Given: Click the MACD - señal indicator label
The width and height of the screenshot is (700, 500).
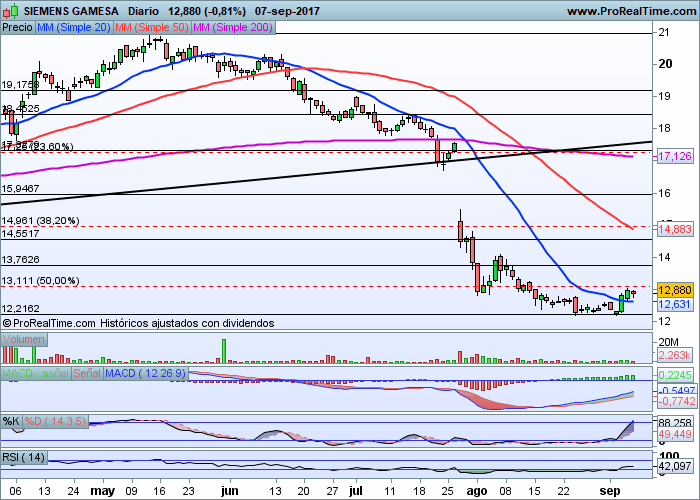Looking at the screenshot, I should click(36, 373).
